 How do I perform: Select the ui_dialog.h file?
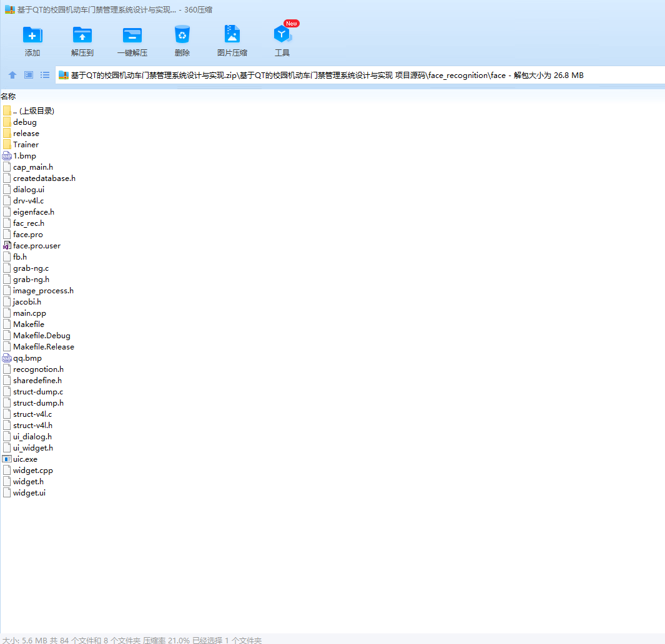tap(27, 437)
